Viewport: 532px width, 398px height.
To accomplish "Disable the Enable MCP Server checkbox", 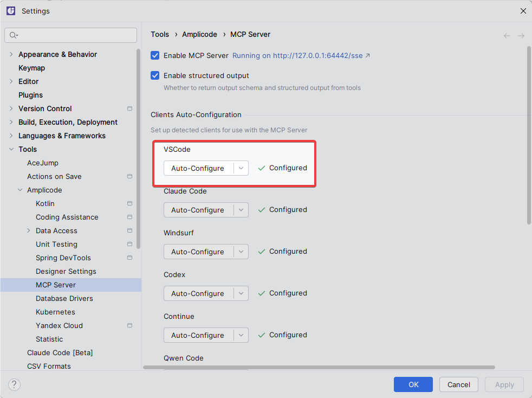I will click(x=155, y=55).
